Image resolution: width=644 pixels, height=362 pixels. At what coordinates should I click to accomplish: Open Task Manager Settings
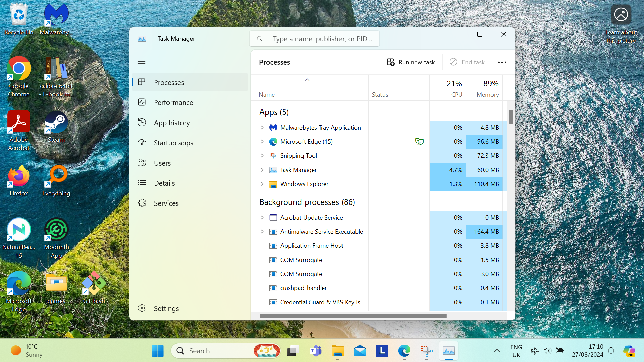[x=166, y=308]
